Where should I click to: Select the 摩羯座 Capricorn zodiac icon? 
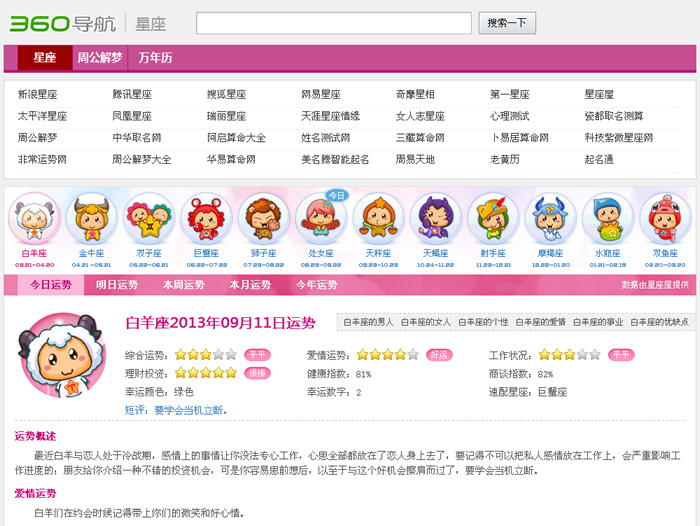coord(550,220)
